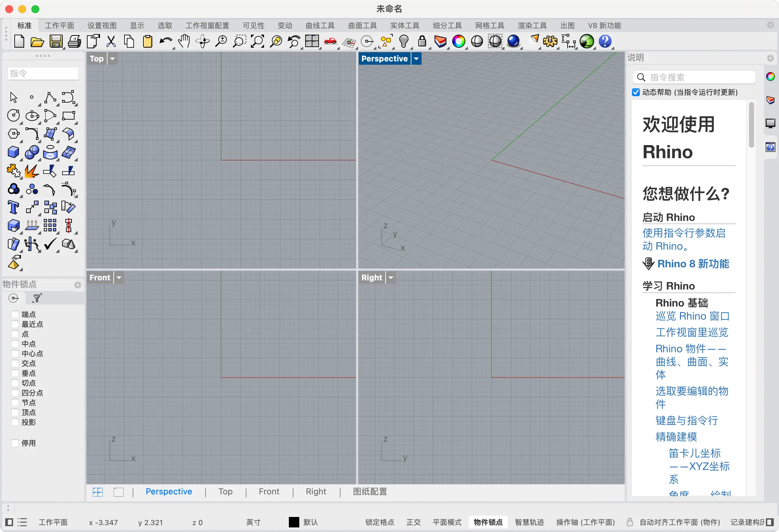Open the 说明 panel gear menu
The width and height of the screenshot is (779, 532).
coord(770,58)
